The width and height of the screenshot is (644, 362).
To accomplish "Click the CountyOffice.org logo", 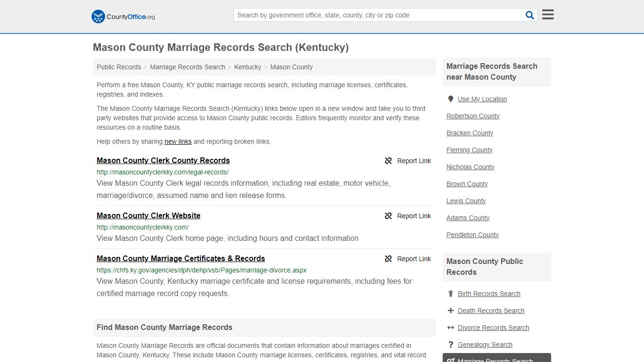I will tap(123, 16).
